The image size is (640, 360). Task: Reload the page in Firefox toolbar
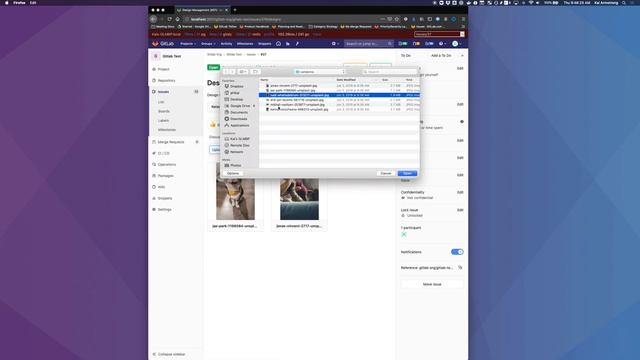[169, 19]
